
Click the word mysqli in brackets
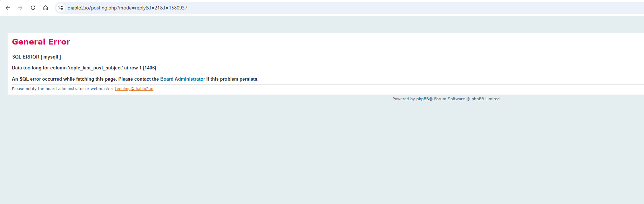[x=51, y=57]
